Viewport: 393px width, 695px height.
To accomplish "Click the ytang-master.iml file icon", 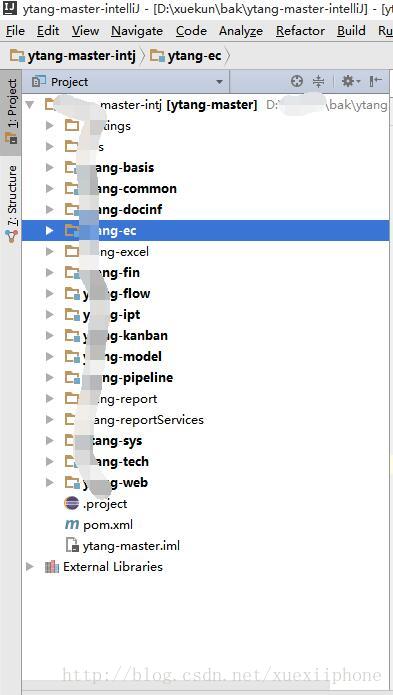I will (x=72, y=546).
